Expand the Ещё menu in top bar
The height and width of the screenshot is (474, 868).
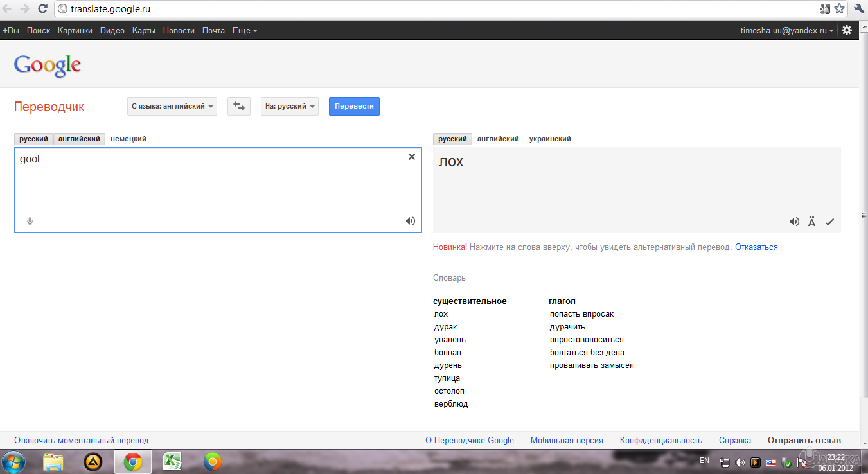(x=244, y=30)
